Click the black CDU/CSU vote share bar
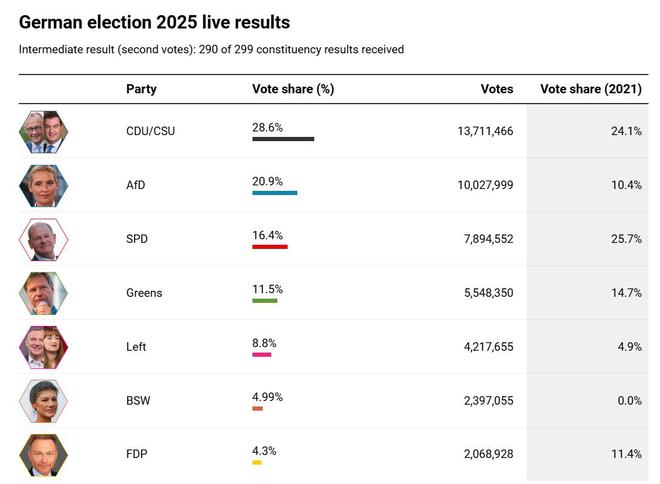660x484 pixels. [x=283, y=139]
